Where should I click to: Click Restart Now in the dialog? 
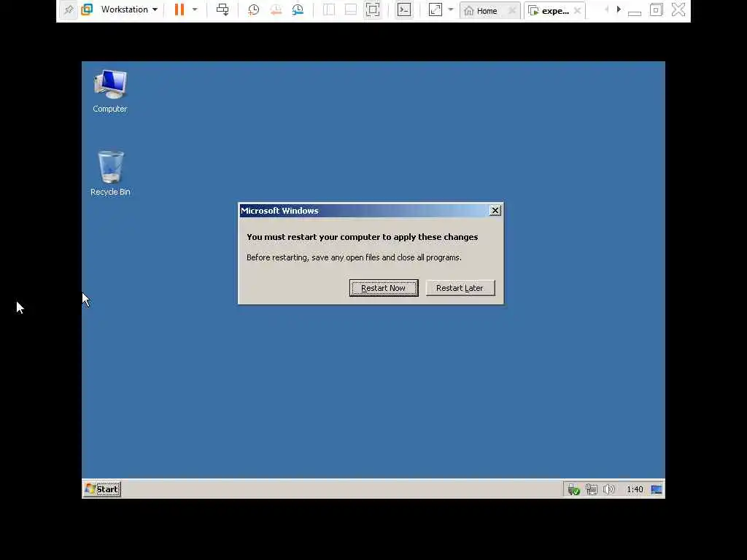click(384, 288)
